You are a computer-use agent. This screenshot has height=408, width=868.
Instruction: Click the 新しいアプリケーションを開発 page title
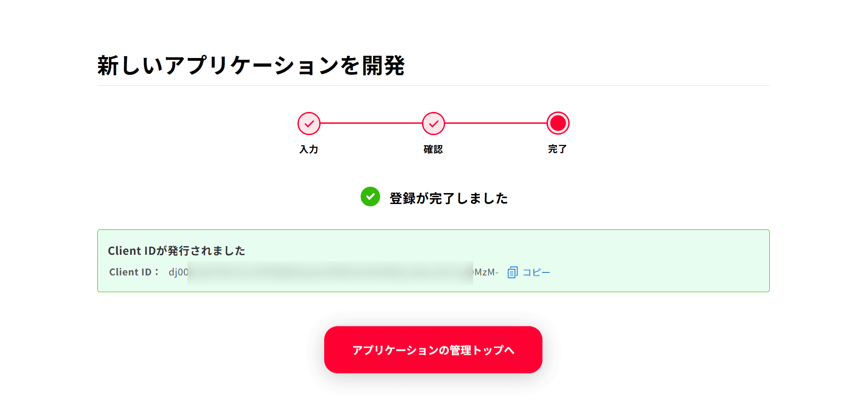point(251,66)
